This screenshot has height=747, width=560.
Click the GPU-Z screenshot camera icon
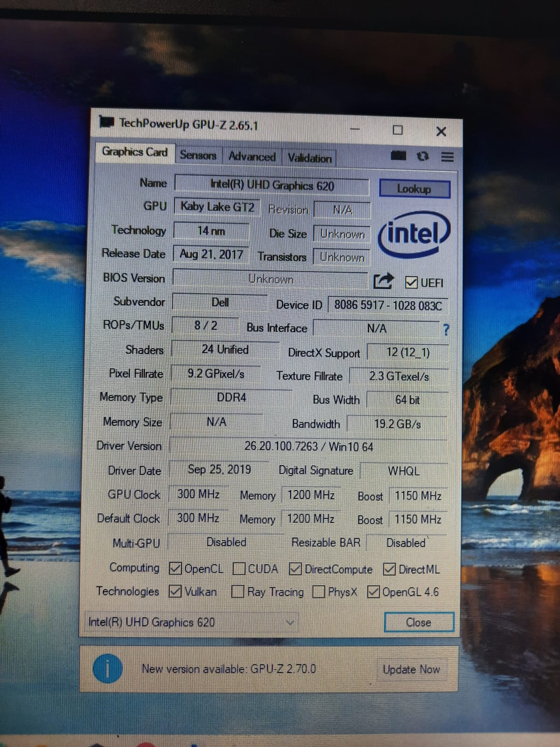(x=398, y=156)
